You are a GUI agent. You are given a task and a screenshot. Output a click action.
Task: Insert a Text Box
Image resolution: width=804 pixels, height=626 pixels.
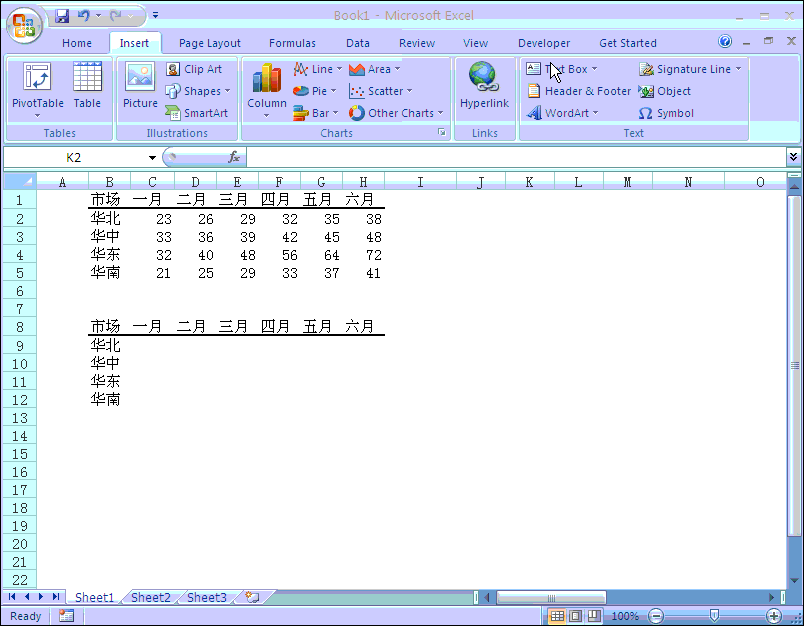(561, 69)
